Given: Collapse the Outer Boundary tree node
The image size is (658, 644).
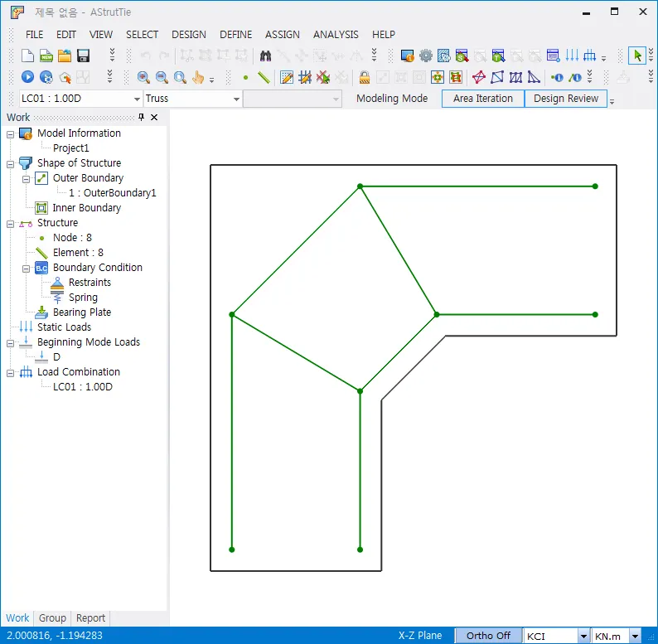Looking at the screenshot, I should tap(26, 179).
